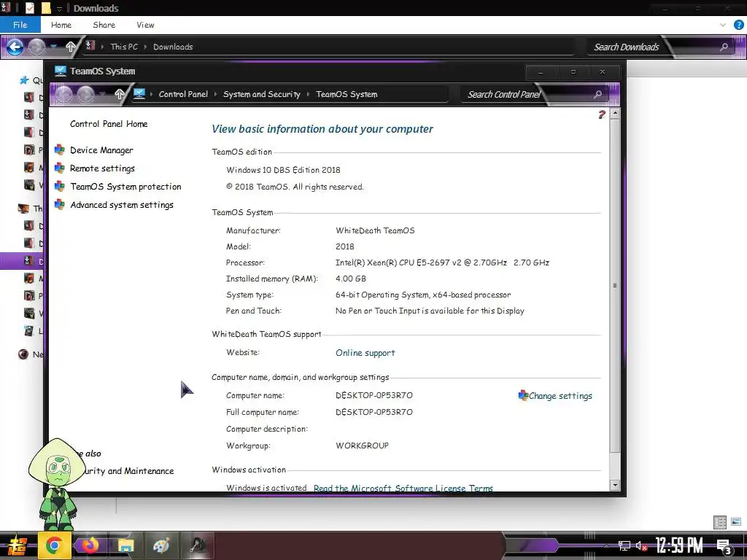Select the computer name DESKTOP-0P53R7O value
This screenshot has width=747, height=560.
tap(374, 395)
